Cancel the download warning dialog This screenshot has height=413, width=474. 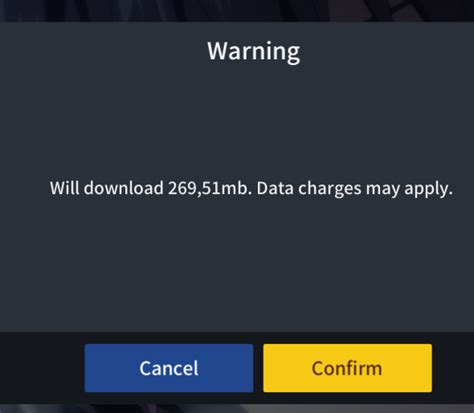point(169,368)
